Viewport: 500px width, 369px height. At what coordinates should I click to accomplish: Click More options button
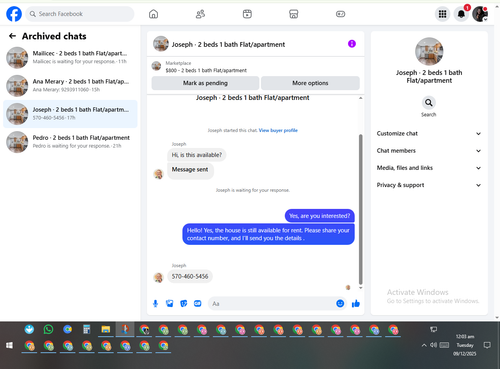pos(310,83)
